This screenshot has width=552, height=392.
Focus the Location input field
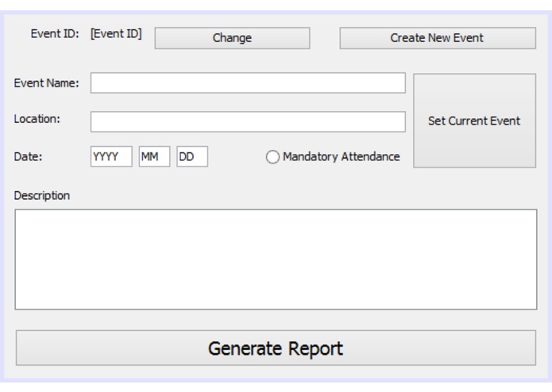248,121
